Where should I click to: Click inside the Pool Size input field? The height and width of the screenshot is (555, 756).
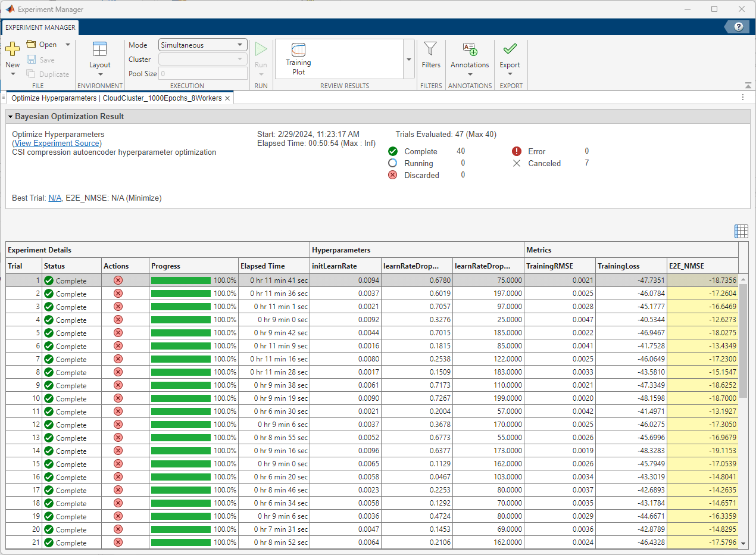(202, 73)
